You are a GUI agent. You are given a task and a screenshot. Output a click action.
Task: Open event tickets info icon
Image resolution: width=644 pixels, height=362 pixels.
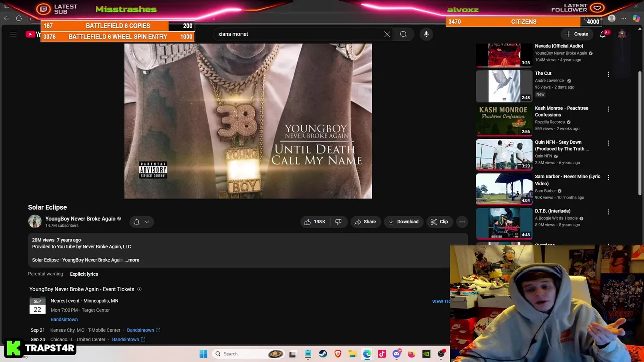[x=139, y=289]
